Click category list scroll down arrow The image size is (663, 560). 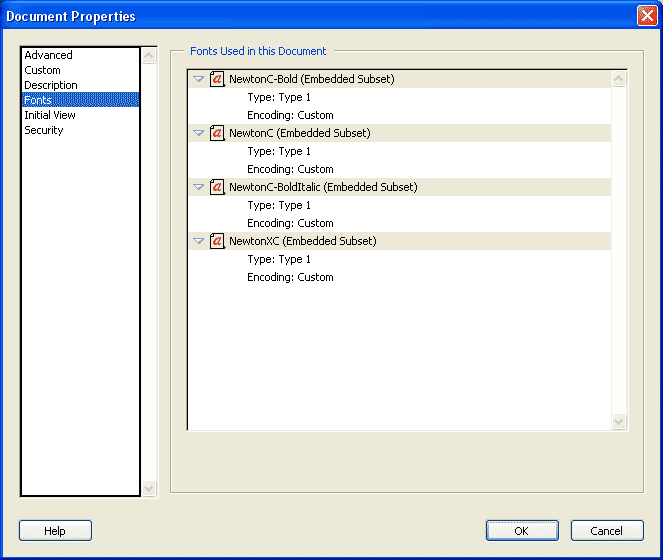149,489
